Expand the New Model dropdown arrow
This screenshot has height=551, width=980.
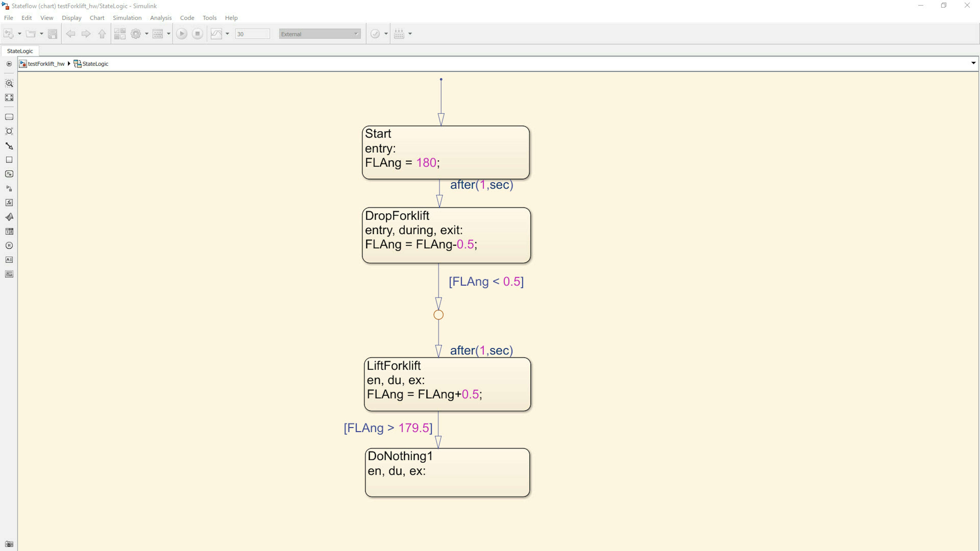pos(19,34)
